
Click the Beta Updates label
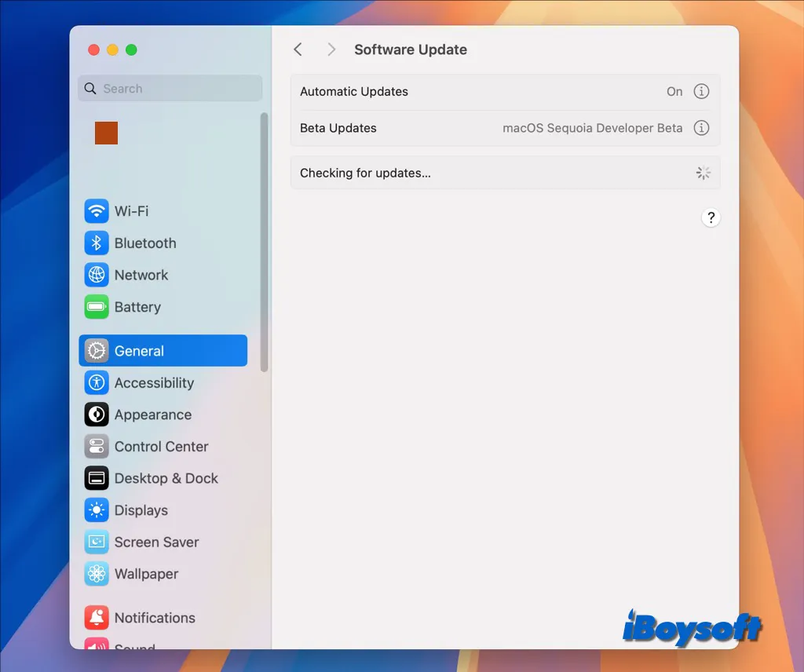(338, 128)
